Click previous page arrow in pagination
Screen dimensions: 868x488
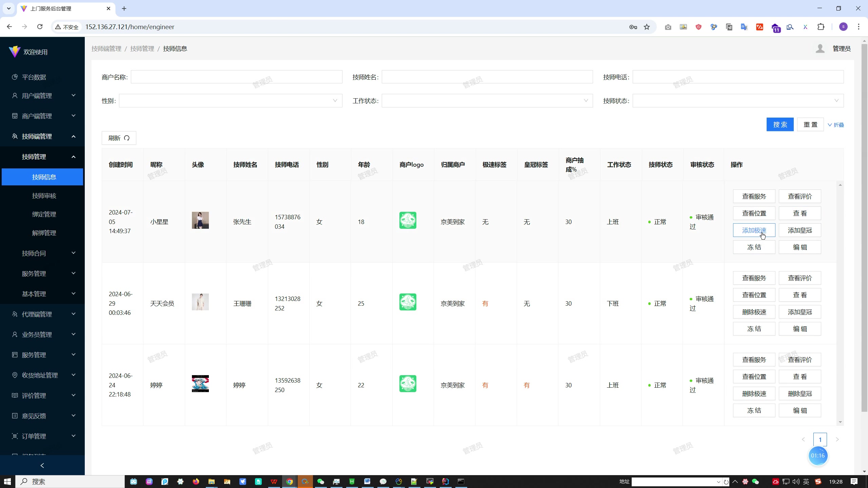point(803,440)
